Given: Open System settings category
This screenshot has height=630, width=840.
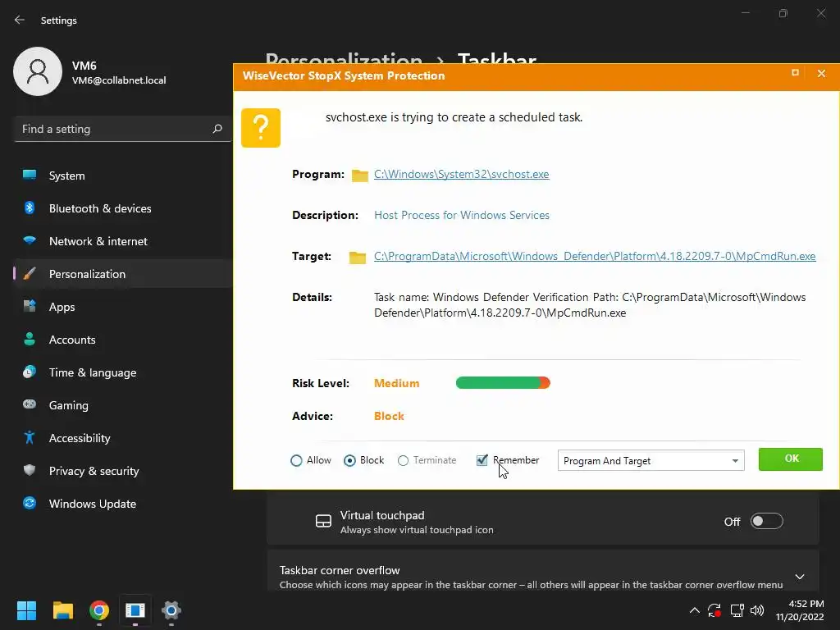Looking at the screenshot, I should pyautogui.click(x=123, y=176).
